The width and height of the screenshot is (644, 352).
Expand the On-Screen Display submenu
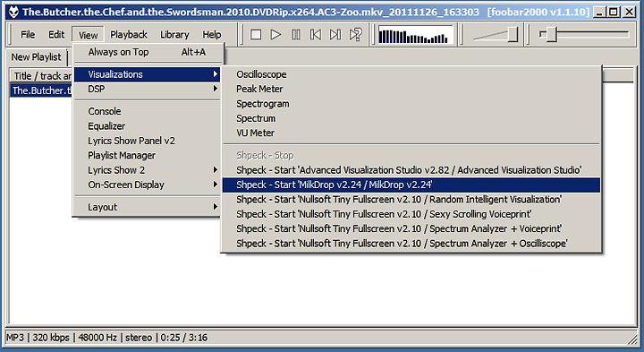point(148,185)
